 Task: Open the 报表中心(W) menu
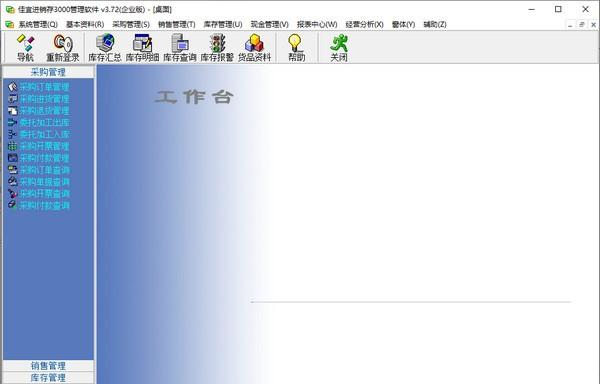pos(317,24)
